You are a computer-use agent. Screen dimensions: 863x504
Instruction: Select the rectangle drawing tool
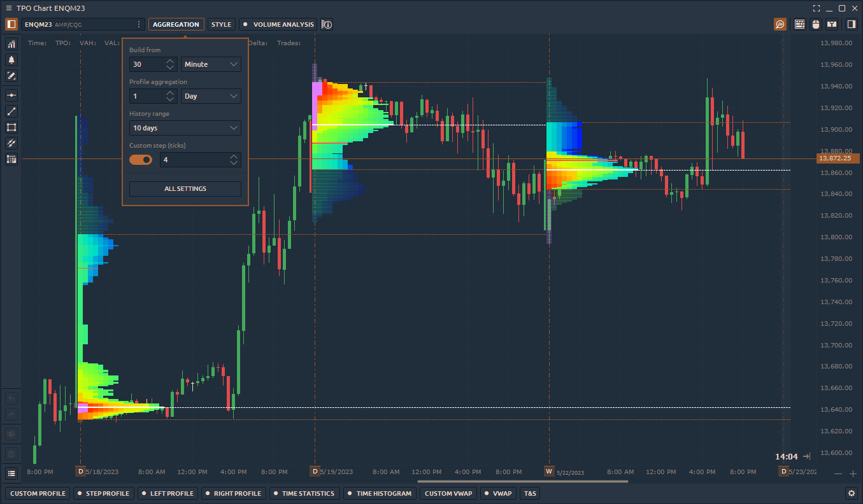11,127
